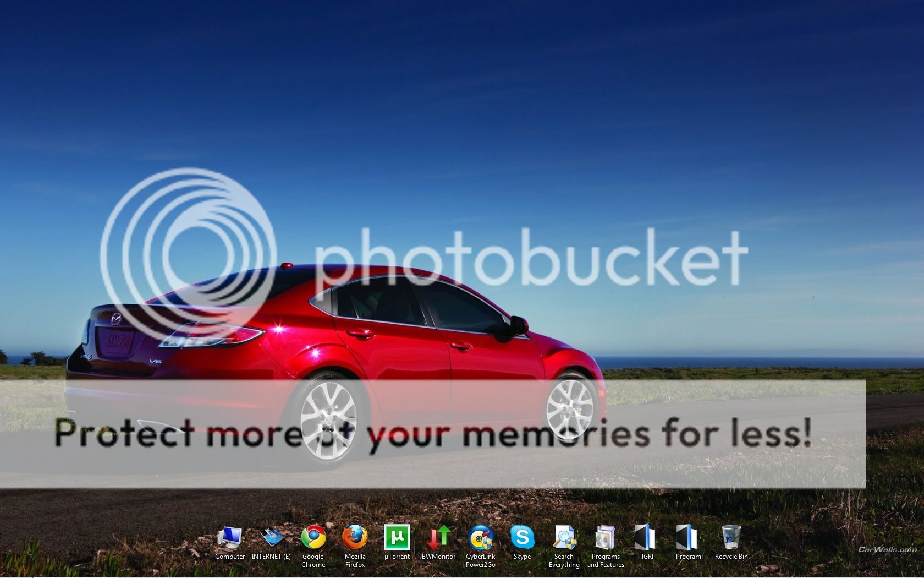Image resolution: width=924 pixels, height=578 pixels.
Task: Select the Skype desktop shortcut
Action: pyautogui.click(x=522, y=538)
